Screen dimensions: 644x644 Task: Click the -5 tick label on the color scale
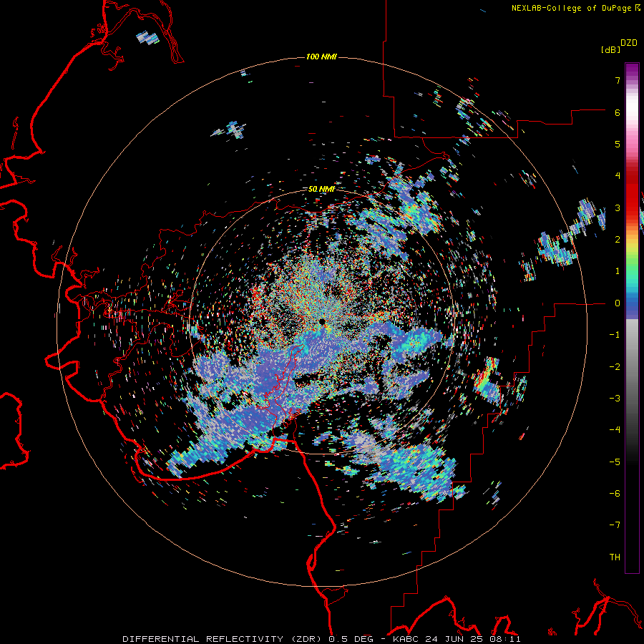pos(615,462)
